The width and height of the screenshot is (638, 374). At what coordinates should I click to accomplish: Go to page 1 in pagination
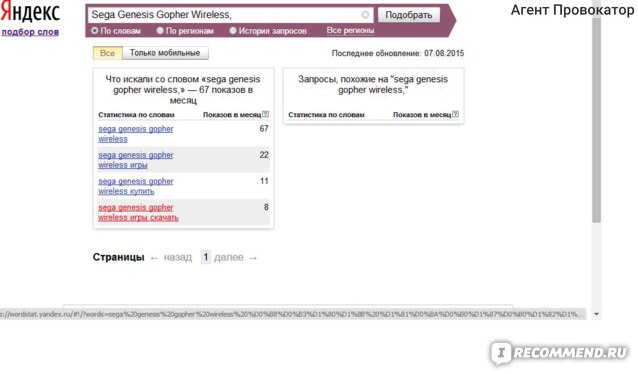(x=206, y=257)
